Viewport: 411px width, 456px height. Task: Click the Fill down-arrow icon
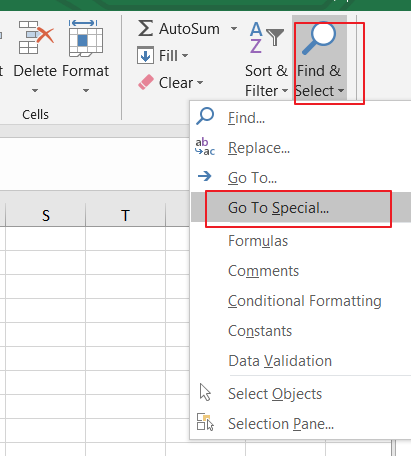[x=145, y=55]
